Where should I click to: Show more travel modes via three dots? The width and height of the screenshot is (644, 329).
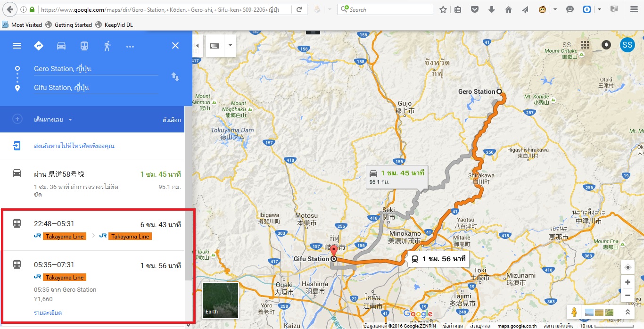pyautogui.click(x=130, y=46)
